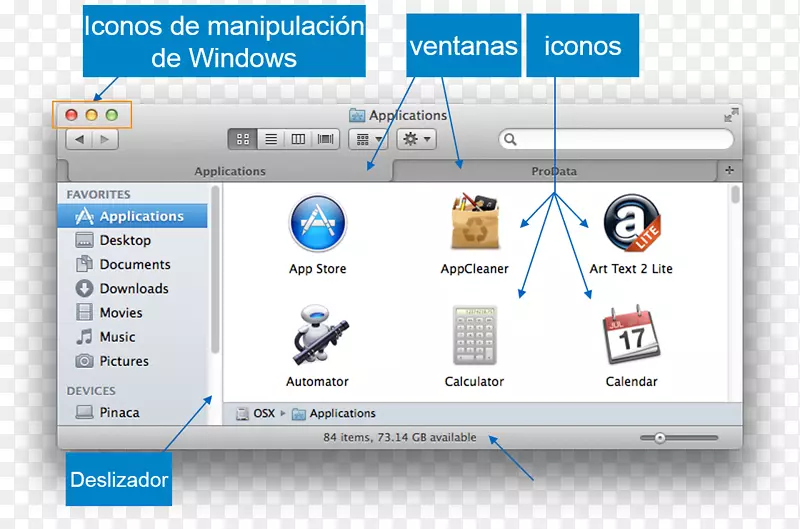Click the Applications folder icon in title bar
The image size is (800, 529).
[357, 115]
